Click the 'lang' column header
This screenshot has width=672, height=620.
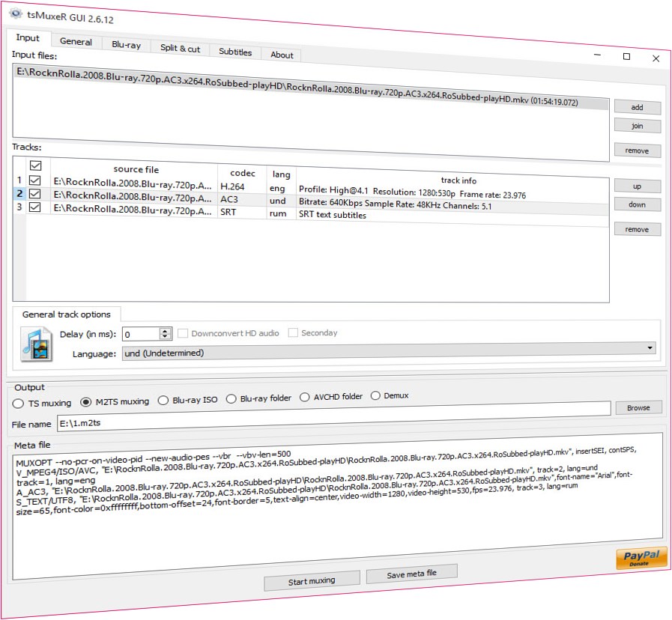pos(281,174)
